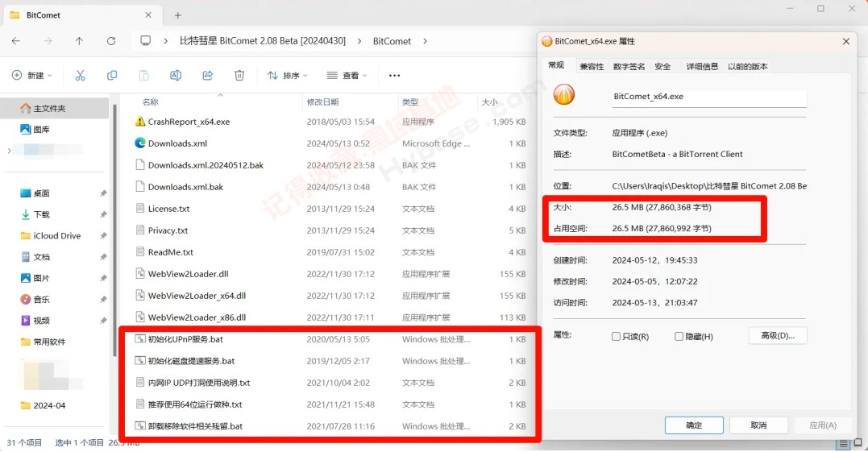The height and width of the screenshot is (452, 868).
Task: Click the Copy icon in toolbar
Action: (x=112, y=75)
